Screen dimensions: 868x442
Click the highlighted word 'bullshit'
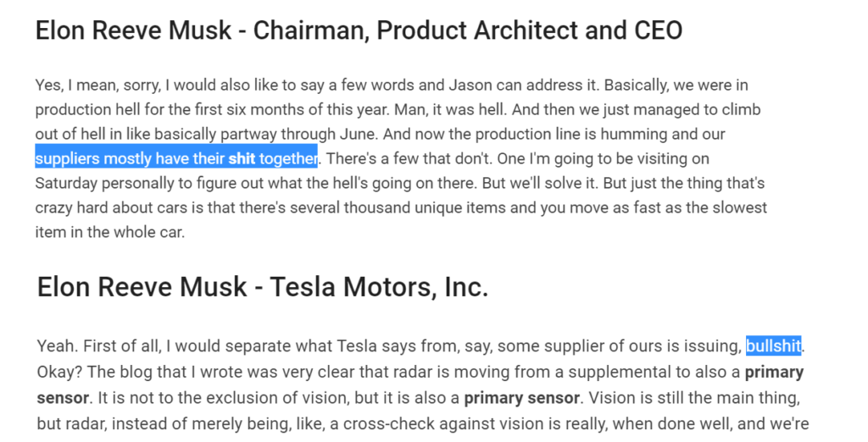pos(773,346)
